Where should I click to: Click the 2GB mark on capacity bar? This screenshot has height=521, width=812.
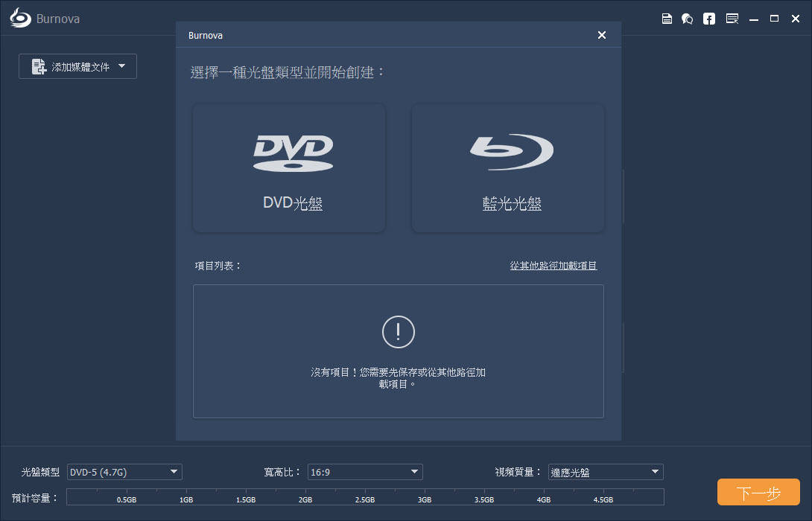305,499
